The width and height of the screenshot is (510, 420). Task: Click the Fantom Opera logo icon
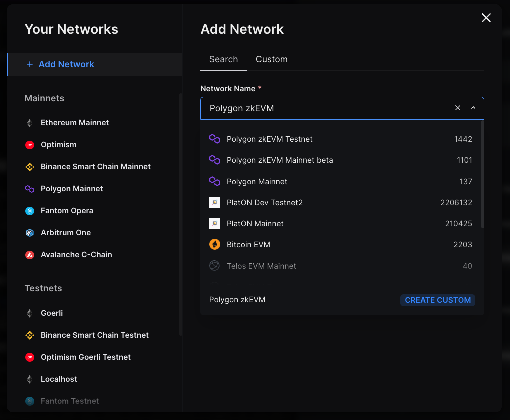(30, 211)
